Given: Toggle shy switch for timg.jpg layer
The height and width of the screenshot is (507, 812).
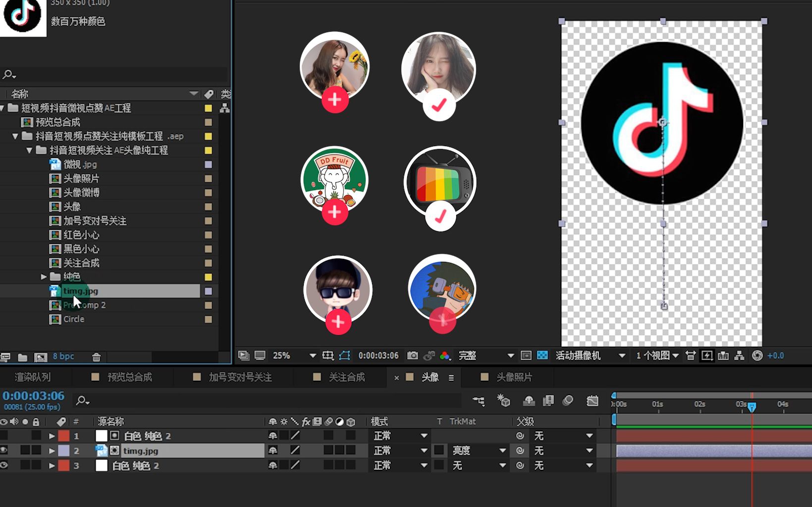Looking at the screenshot, I should (x=272, y=450).
